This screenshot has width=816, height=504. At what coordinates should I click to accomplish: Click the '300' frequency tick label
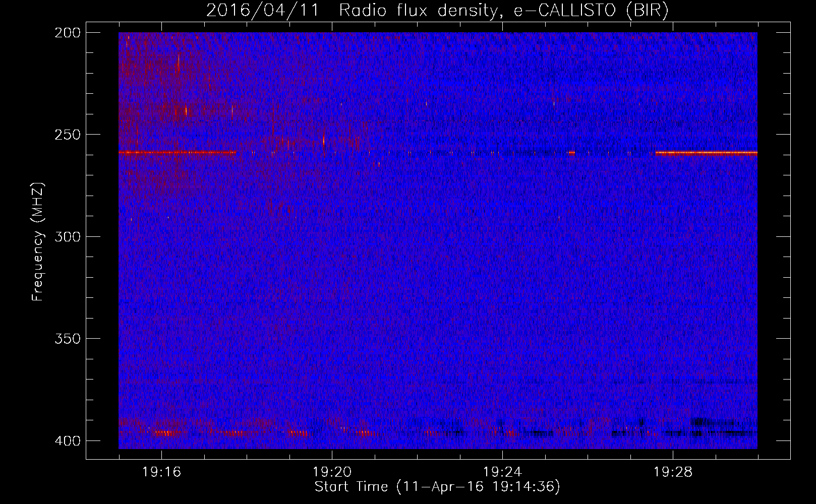67,237
